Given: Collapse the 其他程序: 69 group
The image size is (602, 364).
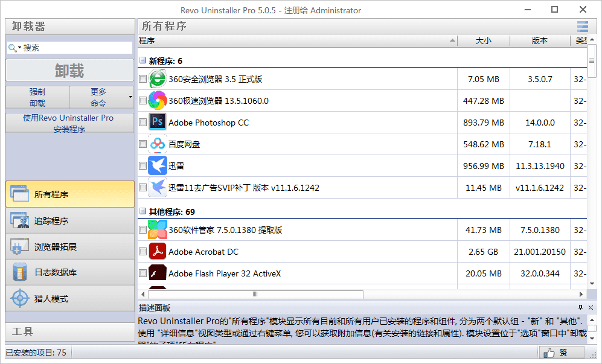Looking at the screenshot, I should click(x=143, y=211).
